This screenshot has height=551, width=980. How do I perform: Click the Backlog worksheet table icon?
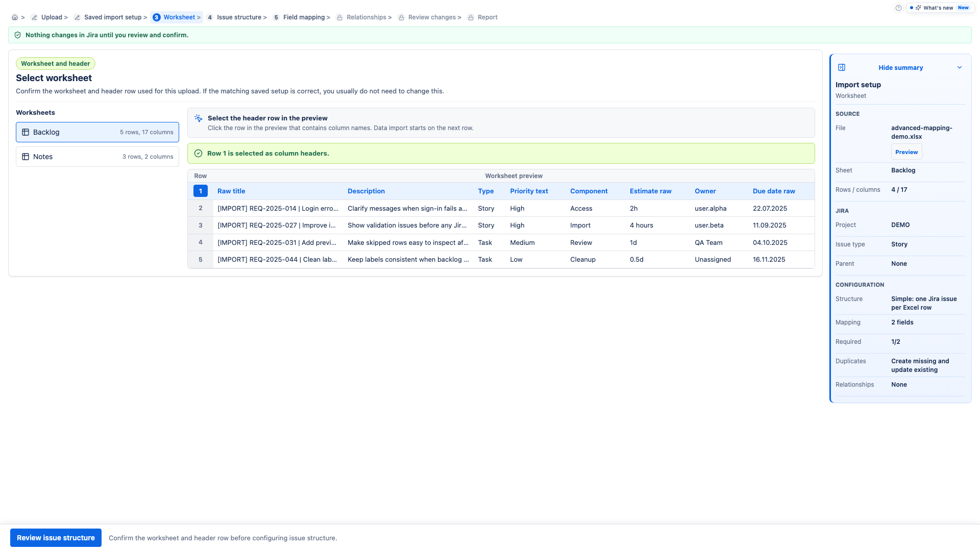click(26, 132)
